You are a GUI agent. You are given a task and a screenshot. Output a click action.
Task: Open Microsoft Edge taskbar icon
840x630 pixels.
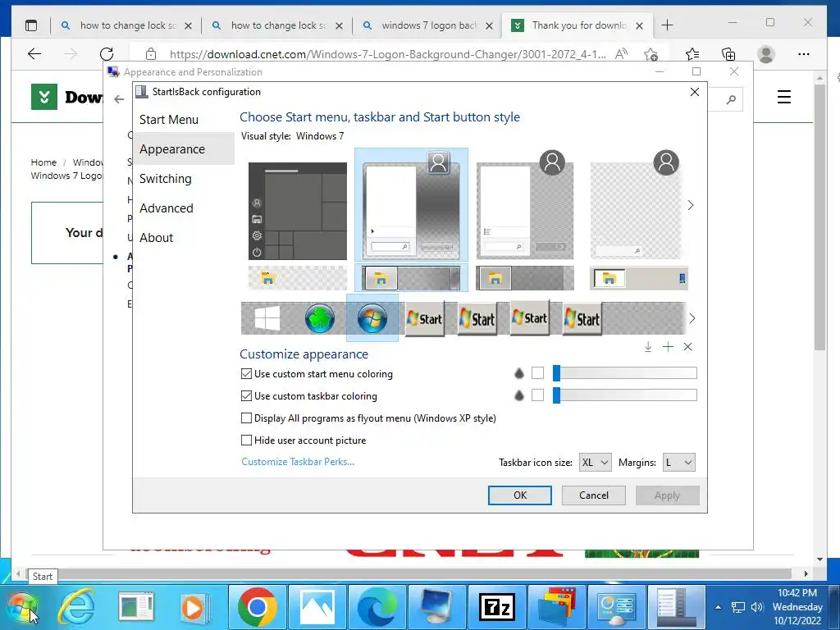click(377, 608)
